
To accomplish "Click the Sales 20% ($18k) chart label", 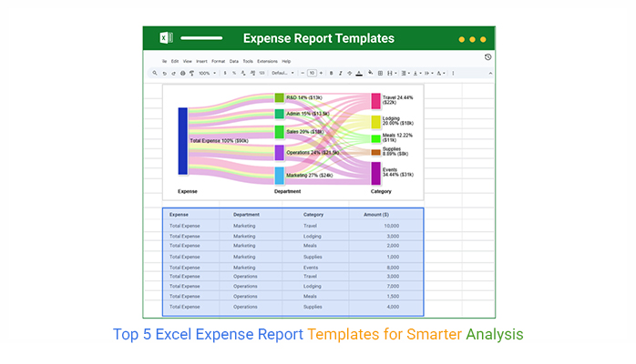I will point(305,132).
